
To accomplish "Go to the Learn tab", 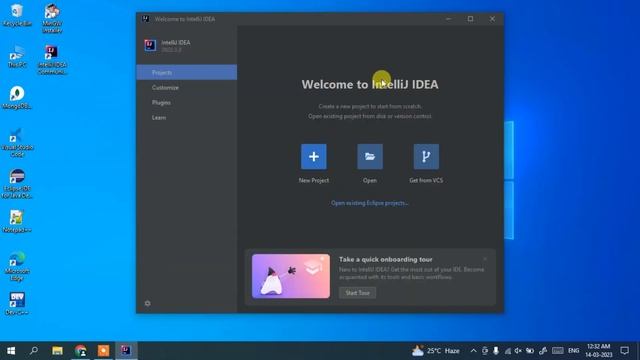I will [187, 118].
